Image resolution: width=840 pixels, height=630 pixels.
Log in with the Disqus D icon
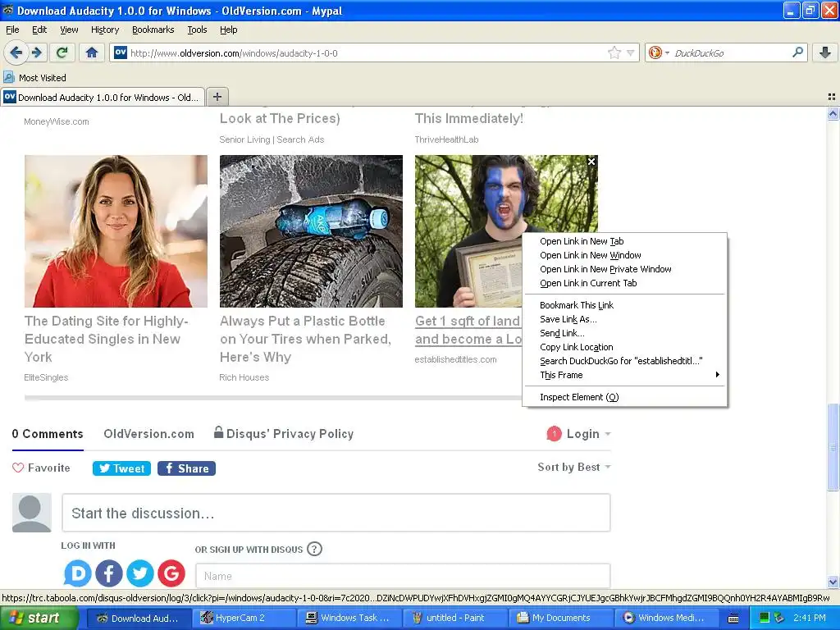tap(78, 573)
